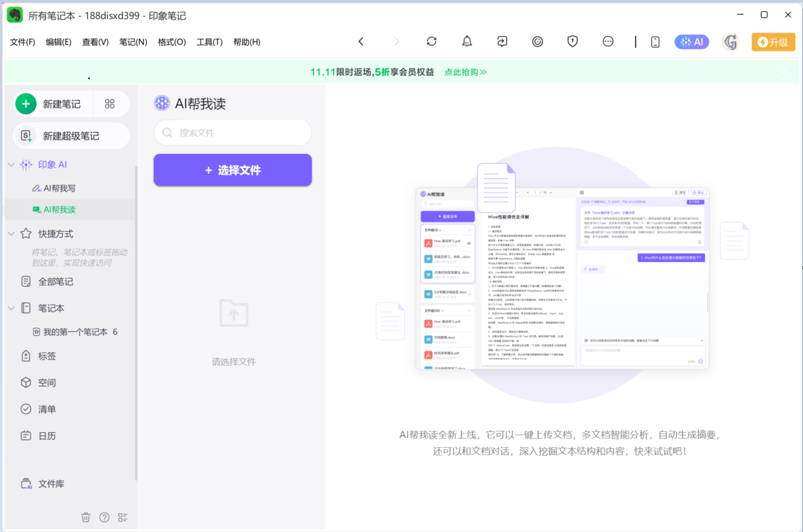803x532 pixels.
Task: Collapse the 印象 AI section
Action: pyautogui.click(x=11, y=165)
